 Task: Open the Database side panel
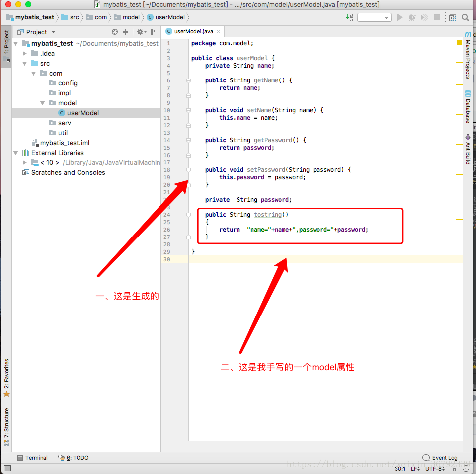pyautogui.click(x=468, y=107)
